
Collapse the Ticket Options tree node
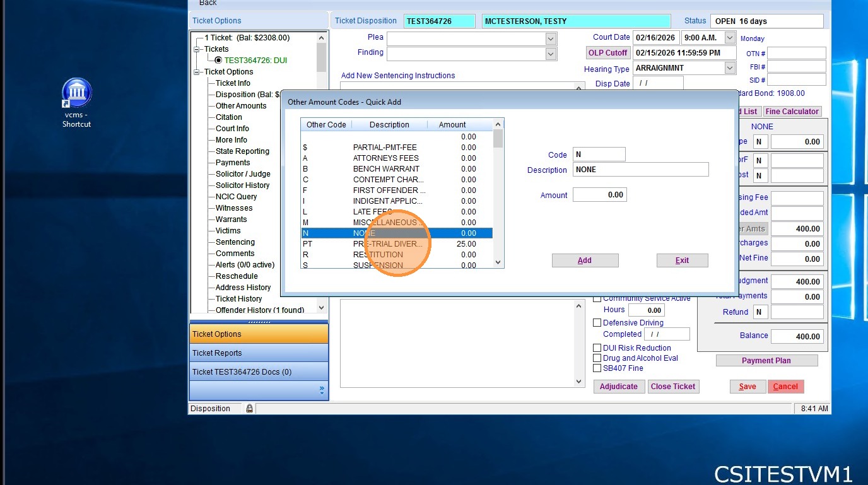pyautogui.click(x=197, y=72)
